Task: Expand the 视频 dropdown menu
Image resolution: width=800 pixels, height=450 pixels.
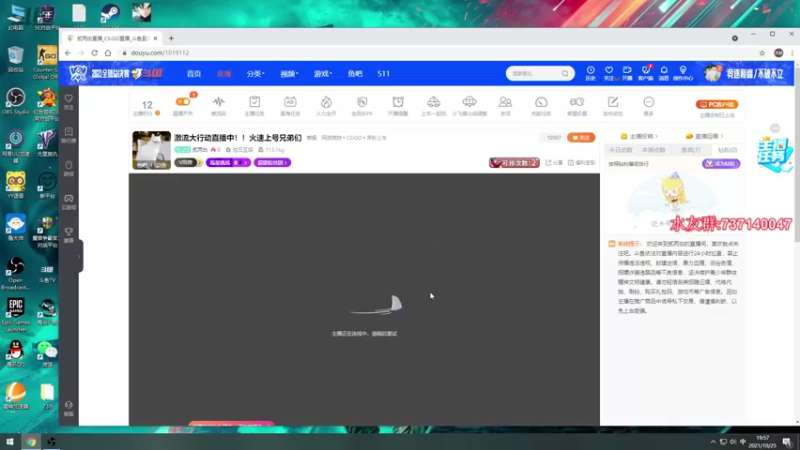Action: [x=289, y=73]
